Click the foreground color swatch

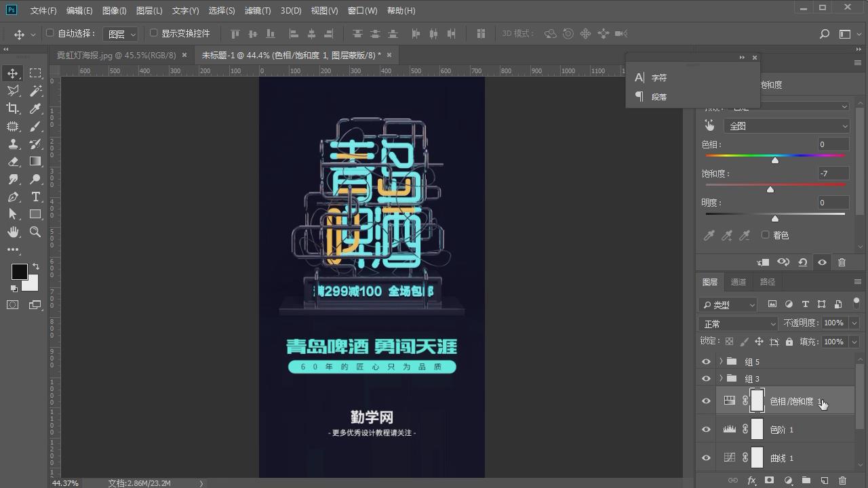[18, 271]
